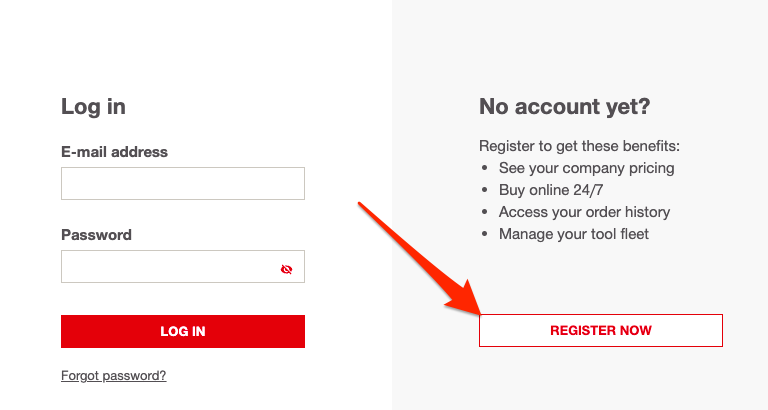Select the Access your order history item
The height and width of the screenshot is (410, 768).
584,212
